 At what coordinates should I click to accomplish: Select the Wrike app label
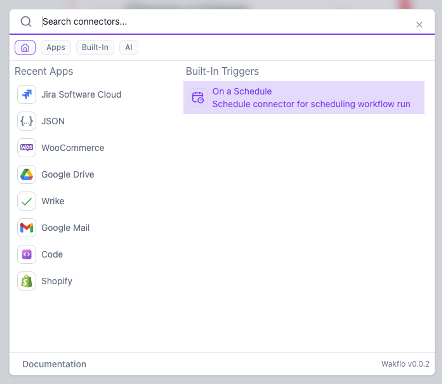coord(53,201)
